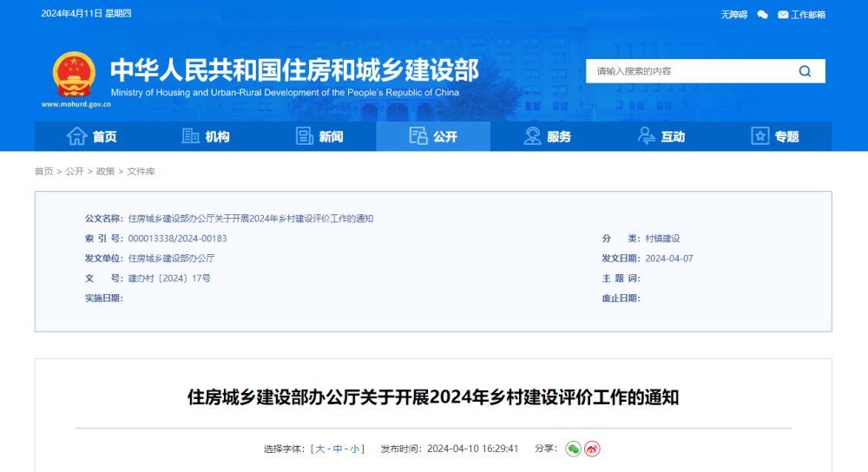Click the WeChat icon in top bar

(762, 15)
